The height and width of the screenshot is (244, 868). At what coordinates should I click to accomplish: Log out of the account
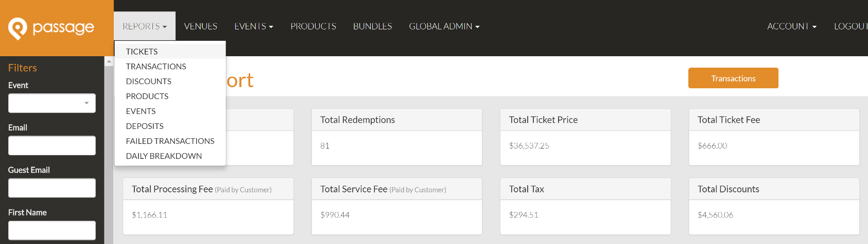(851, 26)
